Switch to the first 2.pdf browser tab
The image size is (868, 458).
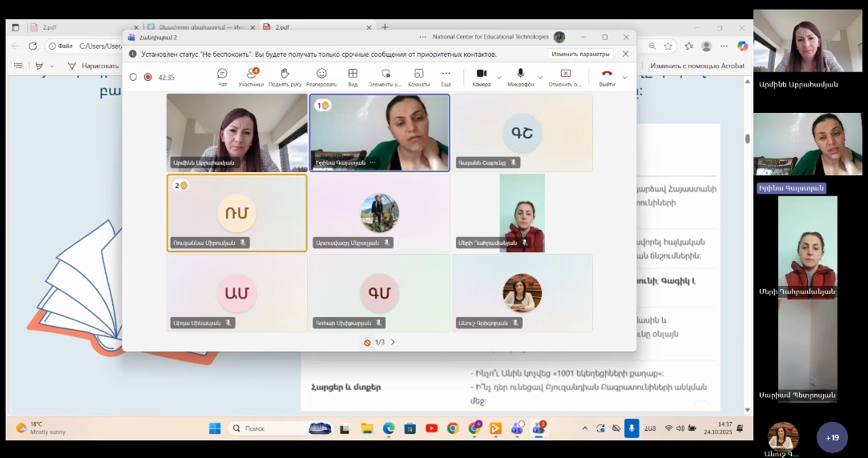pyautogui.click(x=80, y=26)
